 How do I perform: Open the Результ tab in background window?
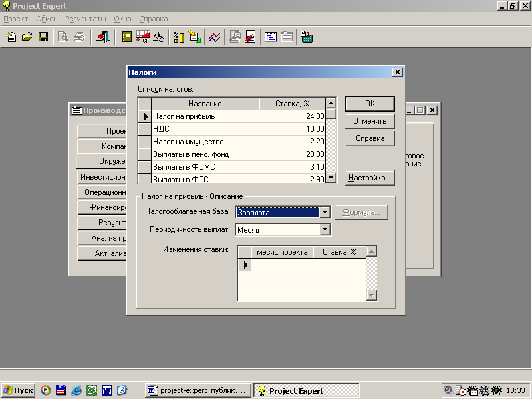point(102,223)
